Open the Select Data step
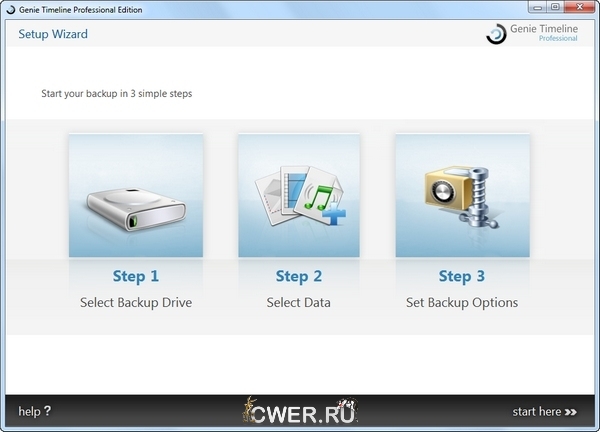The image size is (600, 432). (299, 302)
